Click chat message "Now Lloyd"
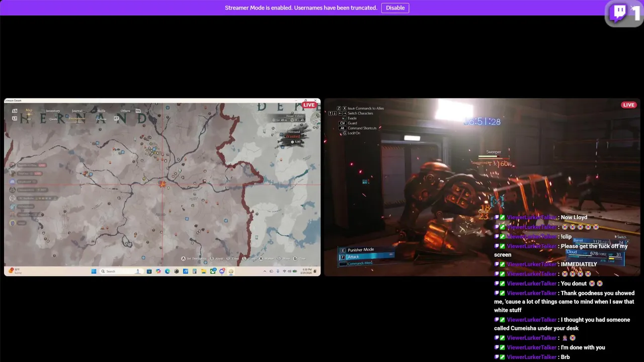Image resolution: width=644 pixels, height=362 pixels. pos(574,217)
